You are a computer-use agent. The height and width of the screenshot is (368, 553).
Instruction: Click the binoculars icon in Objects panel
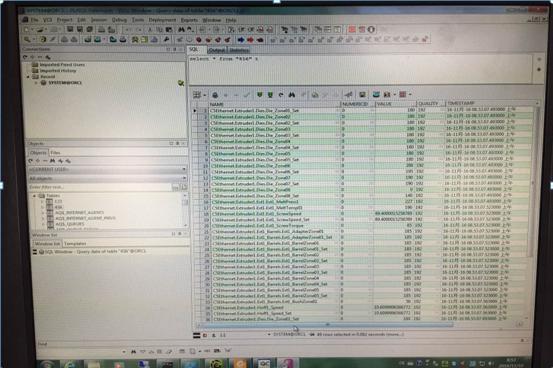53,161
